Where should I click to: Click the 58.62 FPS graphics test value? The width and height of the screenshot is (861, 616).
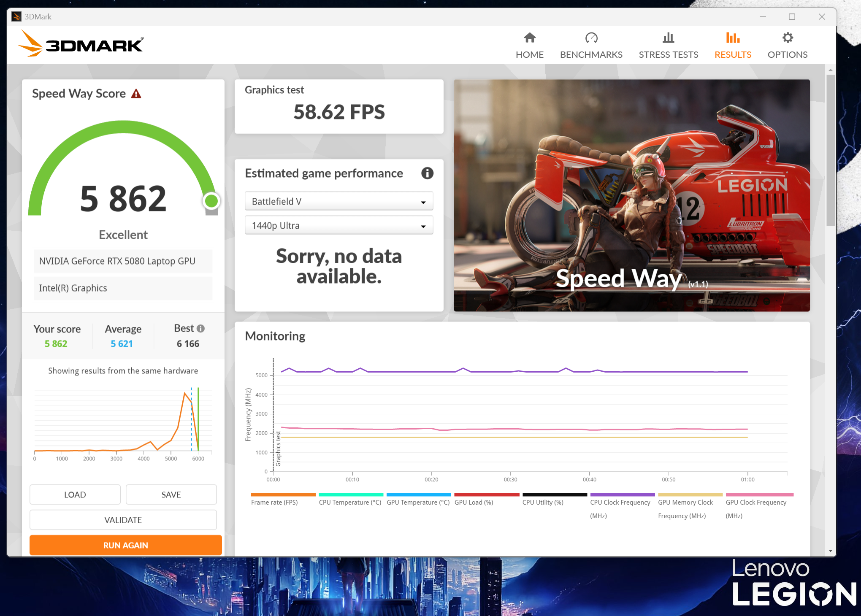pyautogui.click(x=339, y=112)
